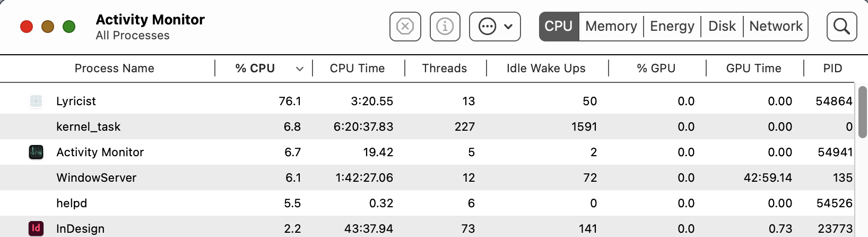Click the stop process button
The width and height of the screenshot is (868, 237).
coord(405,27)
